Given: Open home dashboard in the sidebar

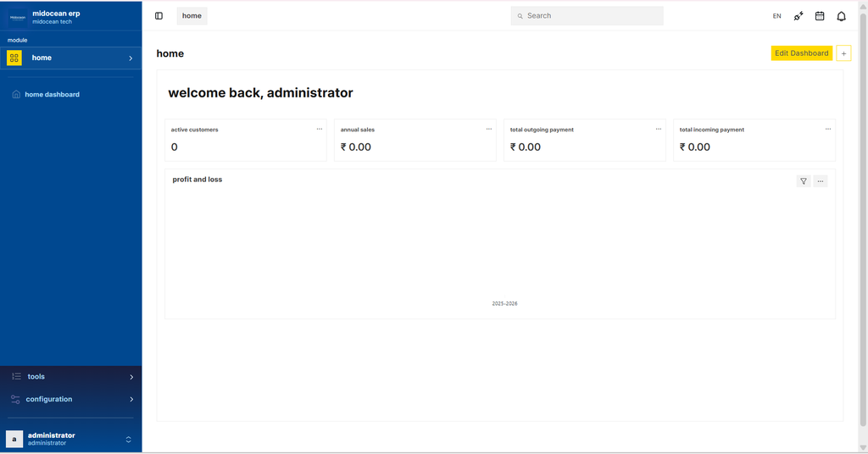Looking at the screenshot, I should (x=52, y=95).
